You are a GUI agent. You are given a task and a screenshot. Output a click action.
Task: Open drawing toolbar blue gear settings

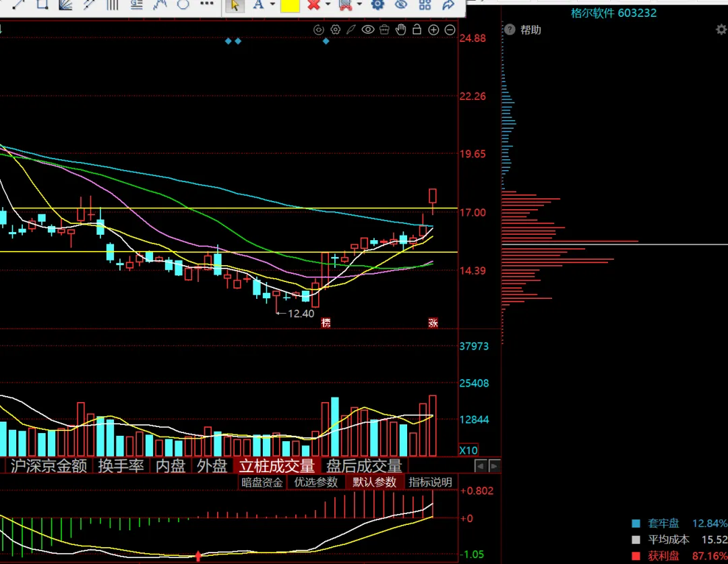[377, 5]
